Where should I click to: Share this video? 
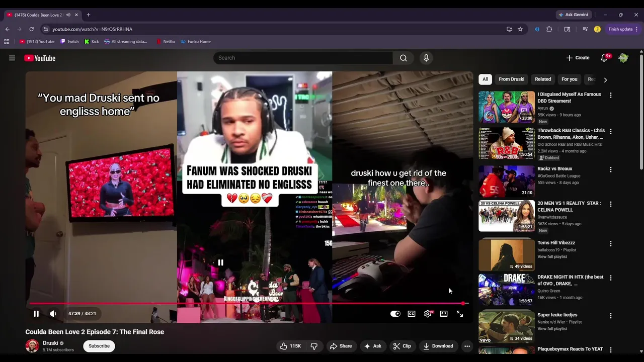click(x=341, y=346)
